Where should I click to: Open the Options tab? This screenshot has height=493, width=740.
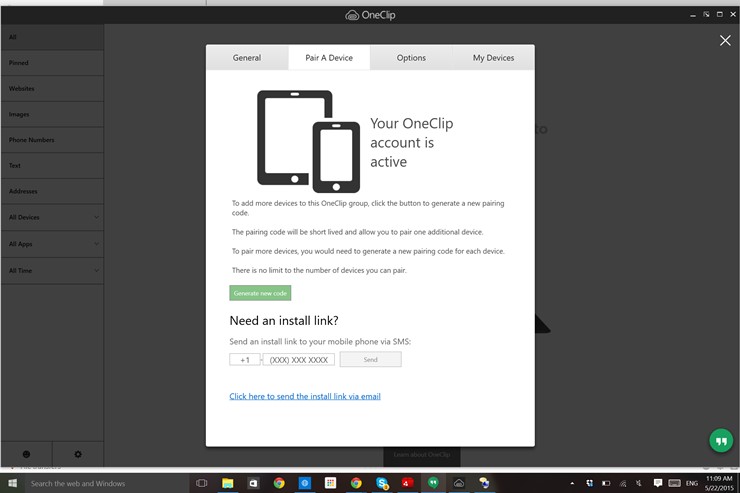coord(411,58)
